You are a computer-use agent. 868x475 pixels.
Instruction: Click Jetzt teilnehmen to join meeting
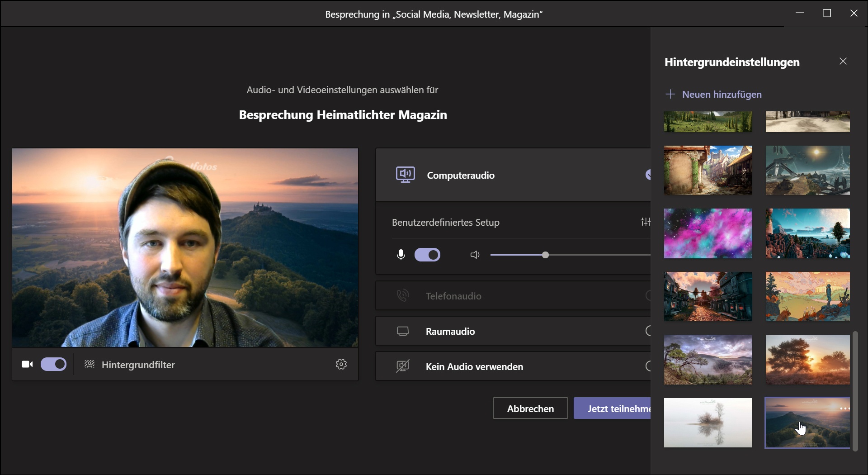(613, 408)
